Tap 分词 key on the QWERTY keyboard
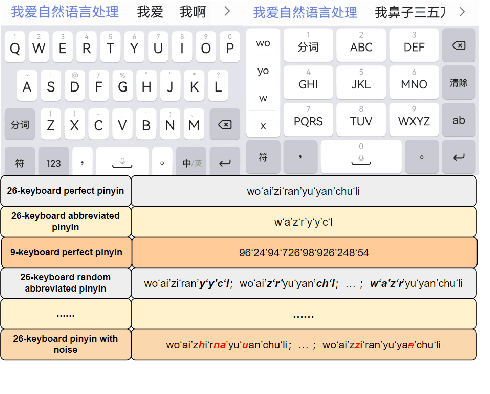This screenshot has height=394, width=490. [x=20, y=124]
